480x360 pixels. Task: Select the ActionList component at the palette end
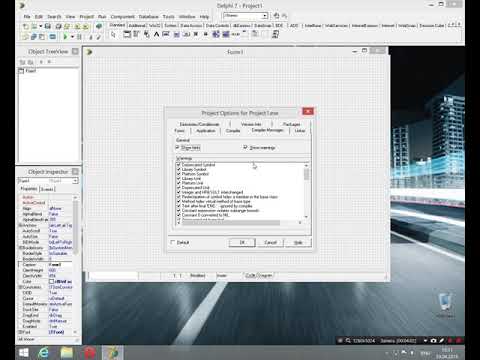[275, 34]
